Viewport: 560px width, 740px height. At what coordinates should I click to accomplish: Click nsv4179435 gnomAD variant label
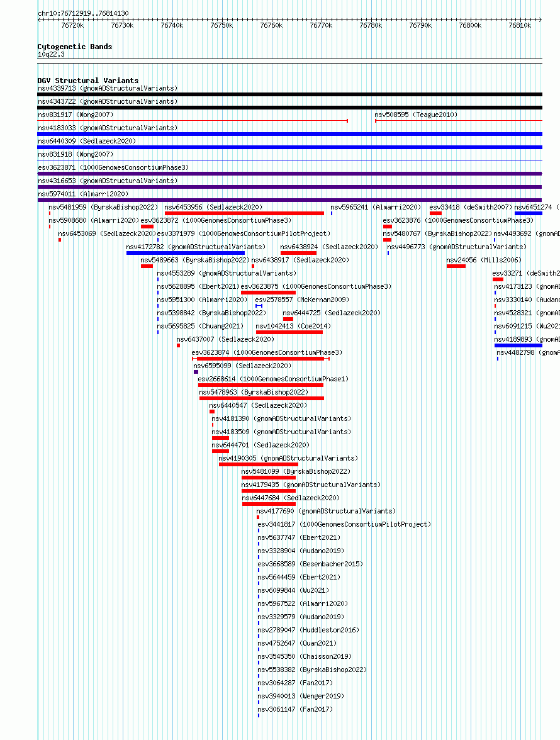click(311, 485)
